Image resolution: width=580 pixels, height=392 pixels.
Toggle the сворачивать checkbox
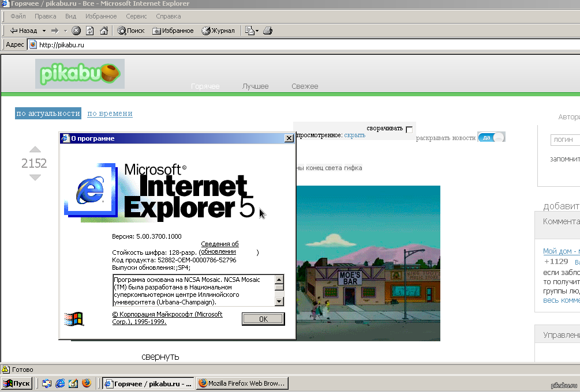tap(409, 129)
